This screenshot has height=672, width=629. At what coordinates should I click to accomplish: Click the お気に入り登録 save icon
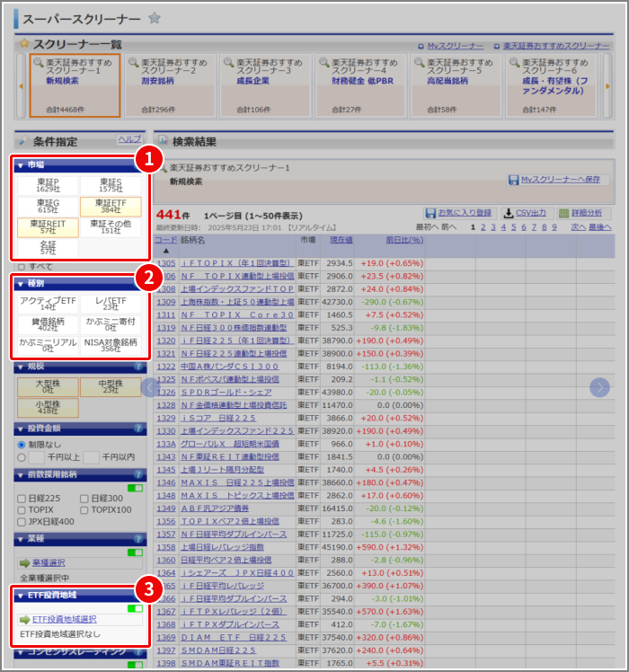430,213
